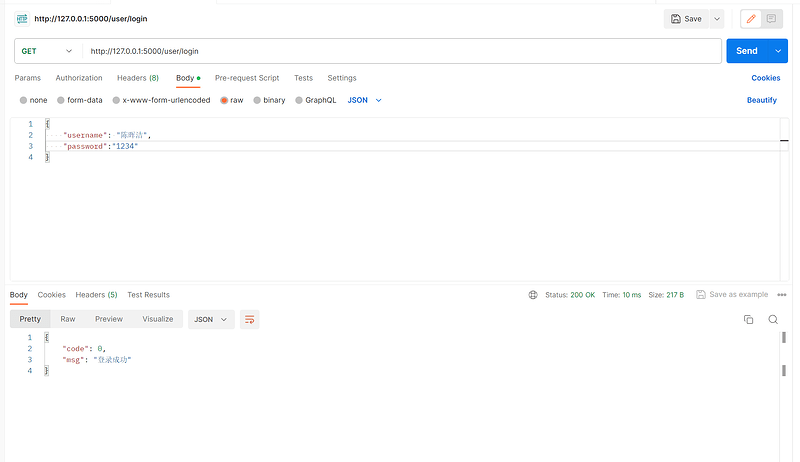800x462 pixels.
Task: Open the Visualize response view
Action: (158, 319)
